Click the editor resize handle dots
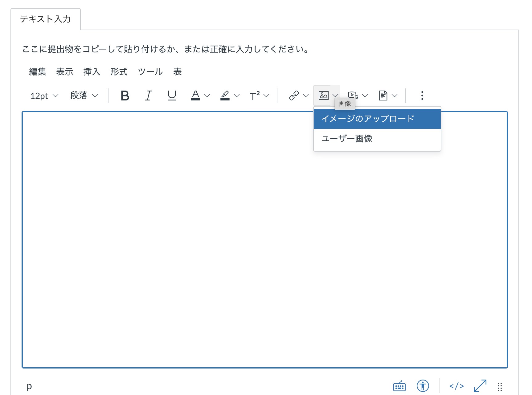 pyautogui.click(x=500, y=386)
